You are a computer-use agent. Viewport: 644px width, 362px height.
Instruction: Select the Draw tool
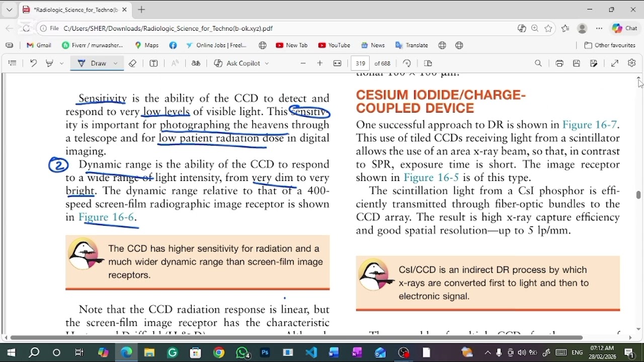pyautogui.click(x=93, y=63)
